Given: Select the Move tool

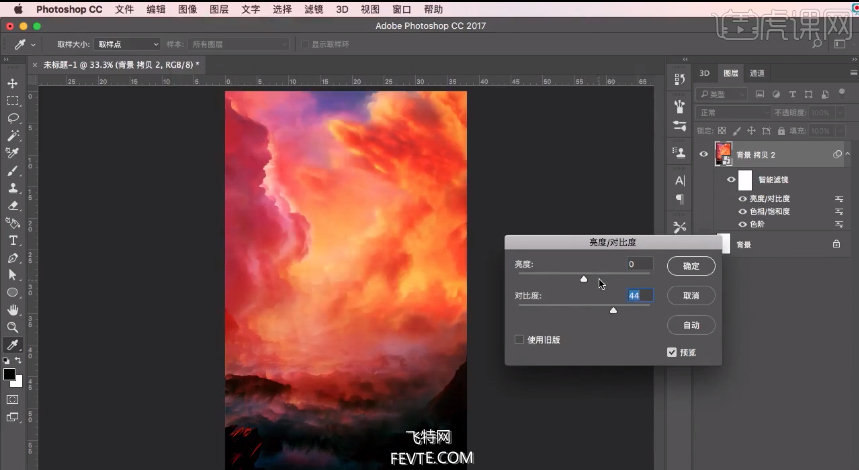Looking at the screenshot, I should tap(12, 83).
